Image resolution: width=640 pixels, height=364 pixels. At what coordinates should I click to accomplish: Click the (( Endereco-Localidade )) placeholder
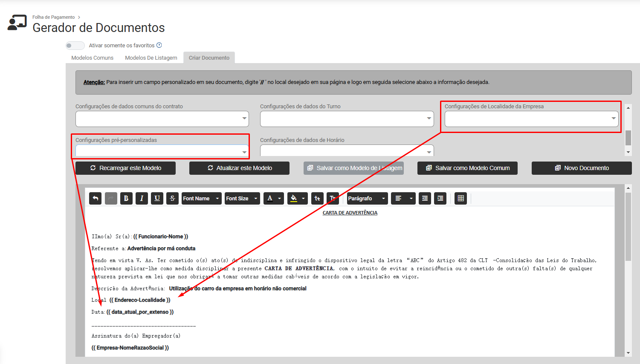pyautogui.click(x=140, y=300)
